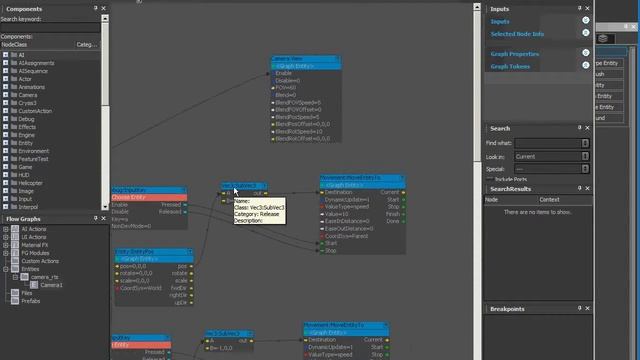Image resolution: width=640 pixels, height=360 pixels.
Task: Select the Custom Actions tree item
Action: point(40,261)
